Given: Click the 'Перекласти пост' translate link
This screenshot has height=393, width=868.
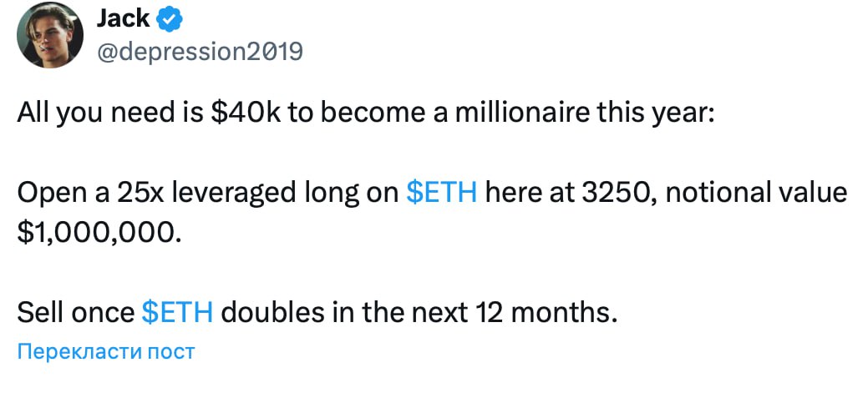Looking at the screenshot, I should click(106, 351).
